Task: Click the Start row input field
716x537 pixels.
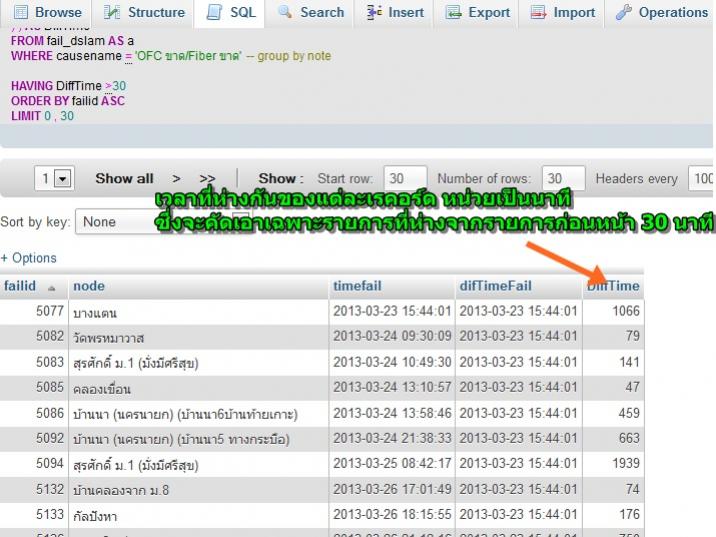Action: click(x=405, y=178)
